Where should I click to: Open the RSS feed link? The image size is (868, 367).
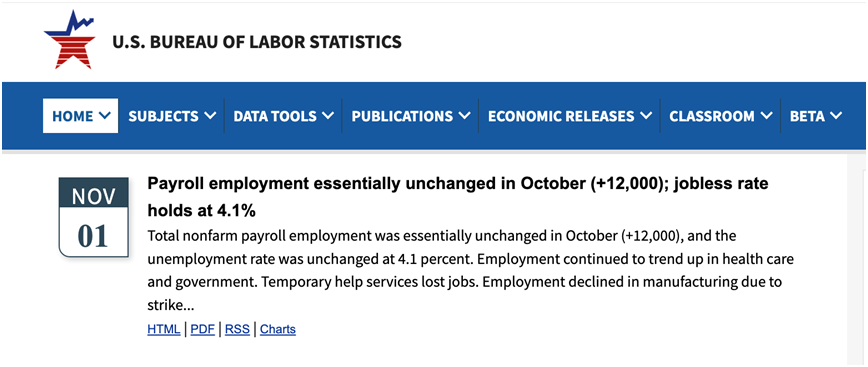pos(237,329)
